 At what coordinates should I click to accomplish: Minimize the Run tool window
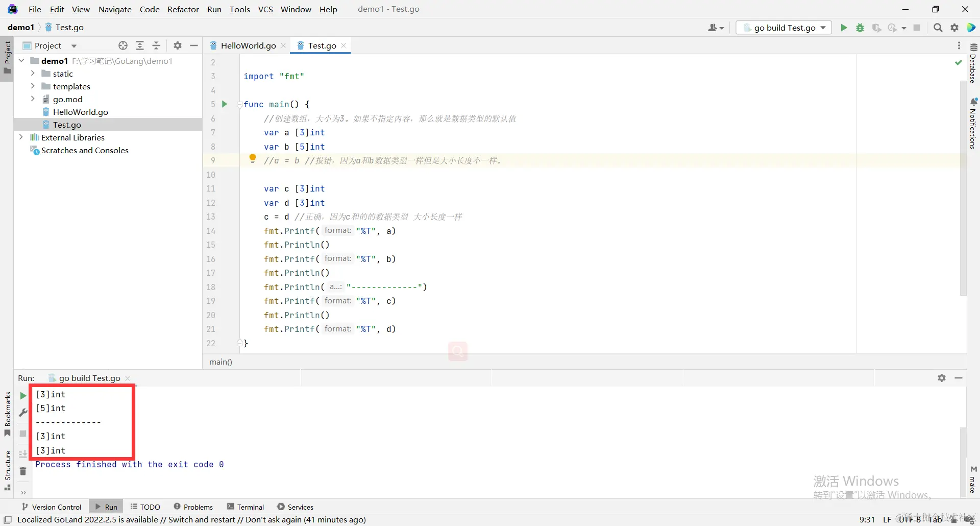pos(959,378)
